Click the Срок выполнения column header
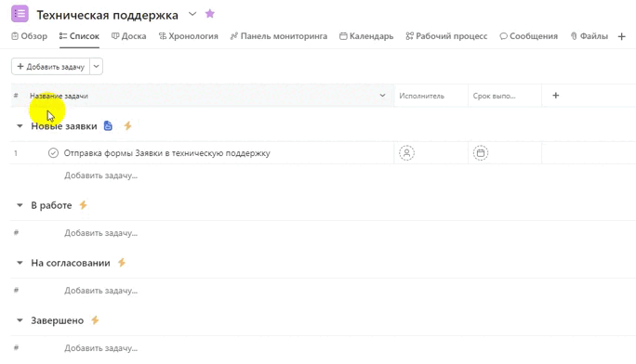This screenshot has width=636, height=364. click(494, 96)
